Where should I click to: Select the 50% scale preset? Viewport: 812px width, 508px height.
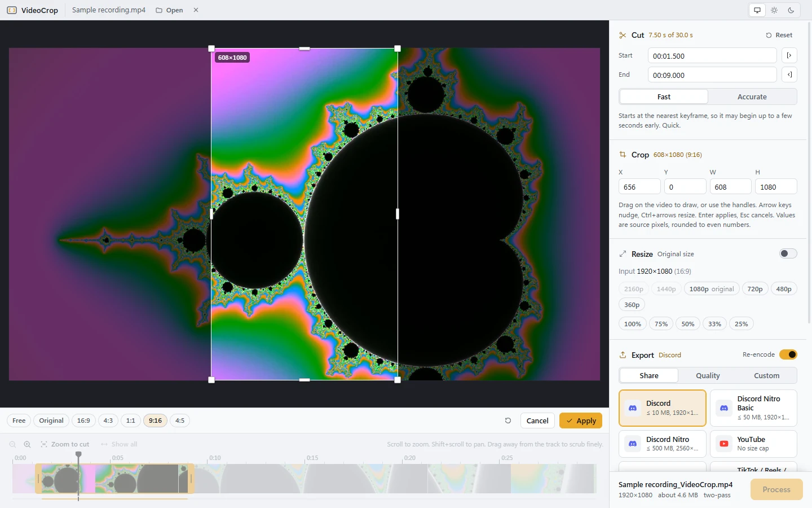pos(687,324)
